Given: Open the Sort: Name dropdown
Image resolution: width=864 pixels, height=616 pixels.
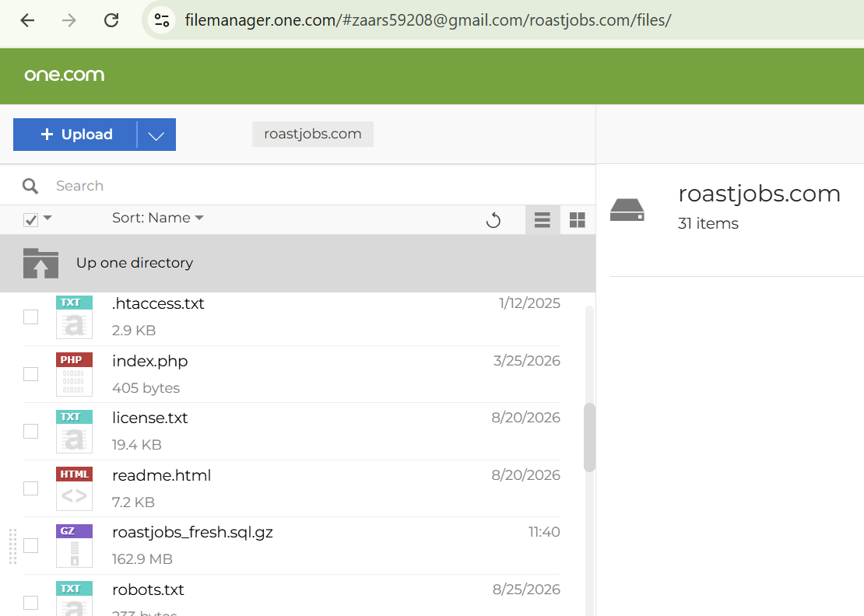Looking at the screenshot, I should (x=157, y=218).
